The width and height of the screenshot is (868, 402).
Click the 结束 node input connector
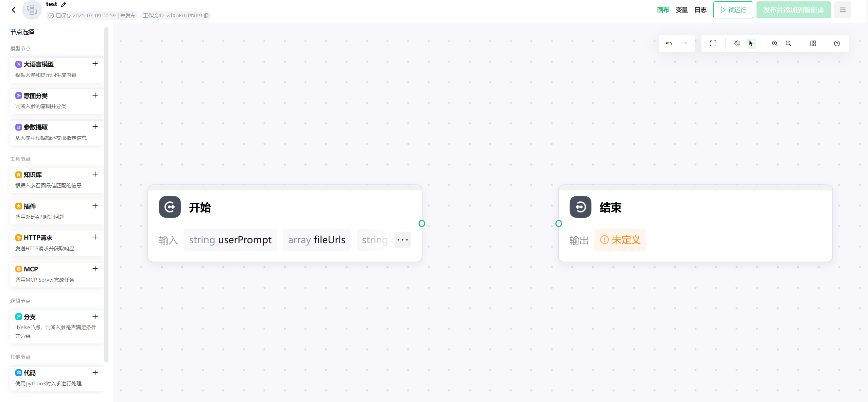coord(558,223)
